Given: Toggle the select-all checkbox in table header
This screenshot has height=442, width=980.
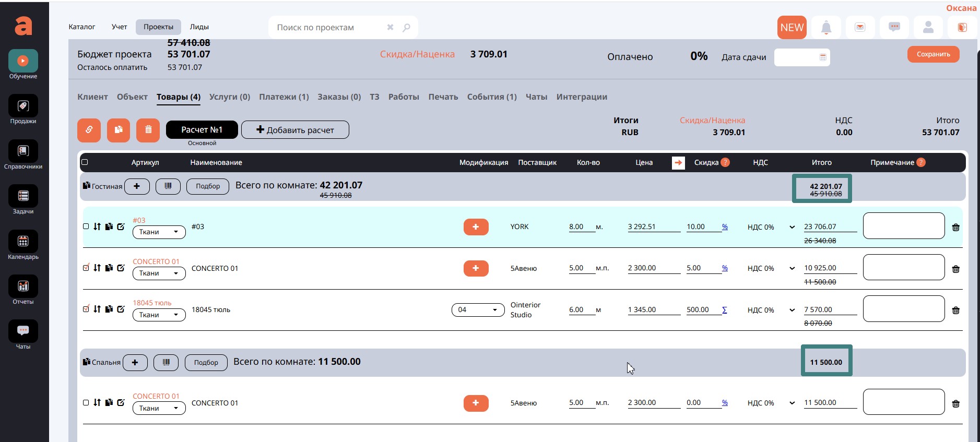Looking at the screenshot, I should [85, 162].
